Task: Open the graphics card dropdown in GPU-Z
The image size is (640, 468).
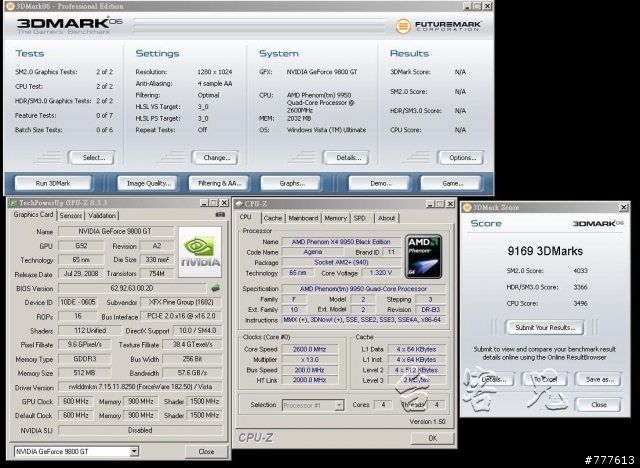Action: tap(133, 451)
